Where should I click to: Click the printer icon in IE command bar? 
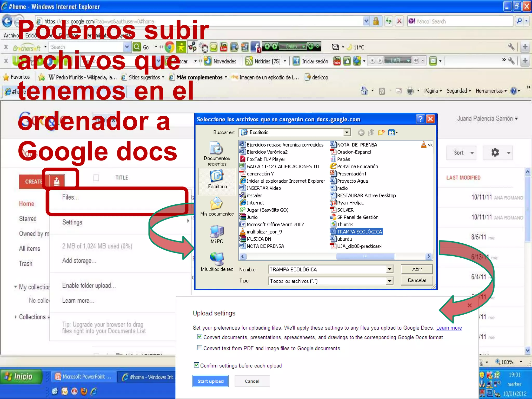[410, 91]
